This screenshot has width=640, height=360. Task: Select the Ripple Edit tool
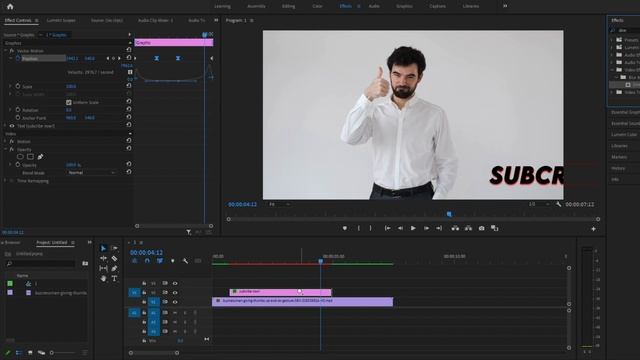[103, 258]
